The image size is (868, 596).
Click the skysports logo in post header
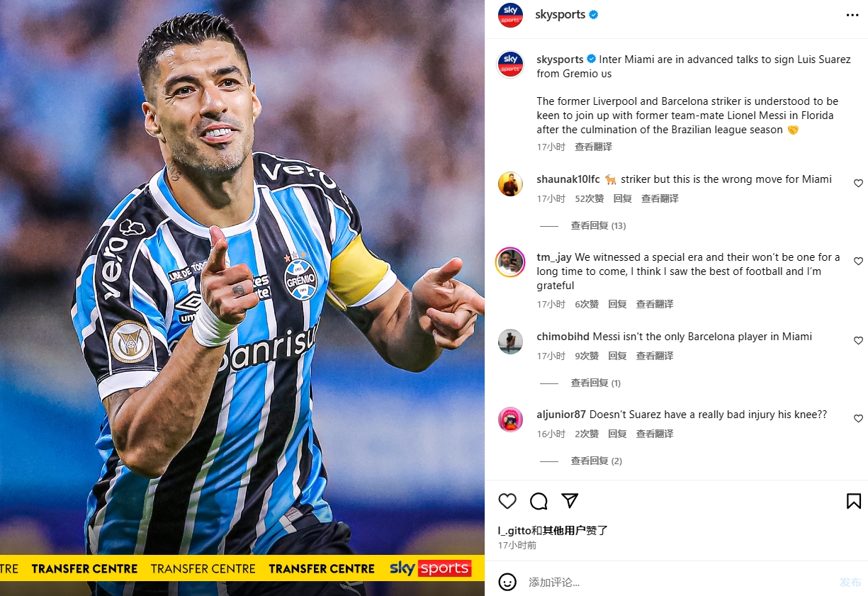click(510, 15)
